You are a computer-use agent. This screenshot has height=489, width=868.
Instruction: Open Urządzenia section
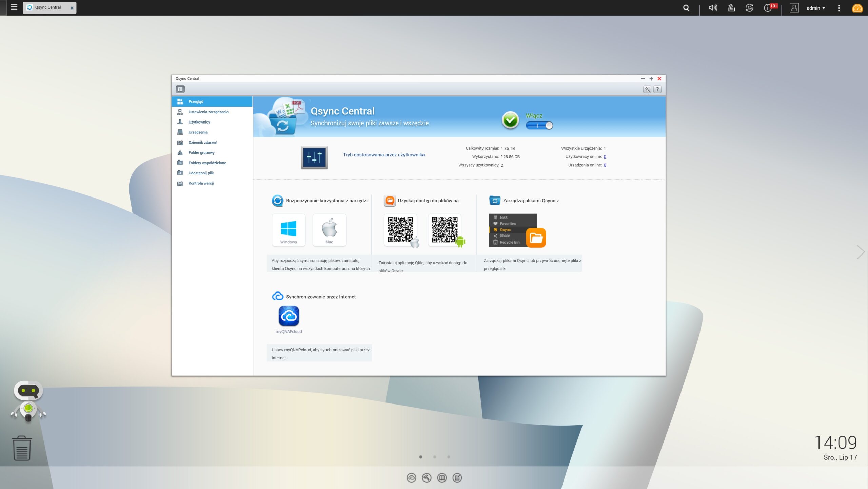point(212,132)
